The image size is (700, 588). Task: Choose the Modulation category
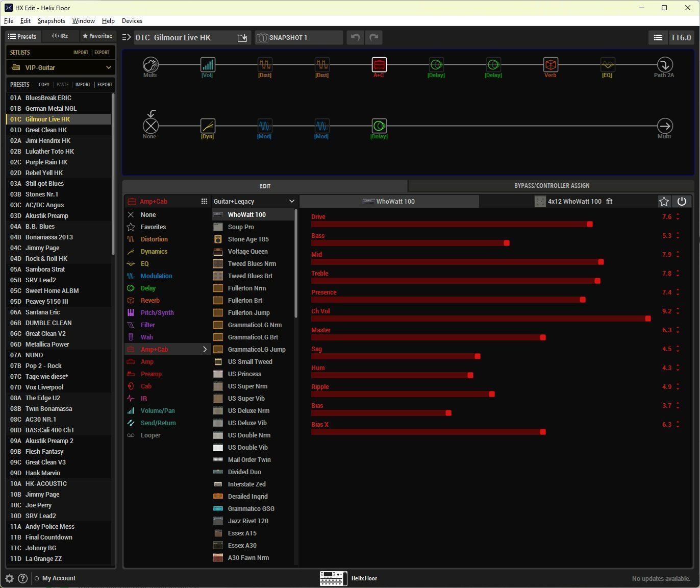(156, 276)
